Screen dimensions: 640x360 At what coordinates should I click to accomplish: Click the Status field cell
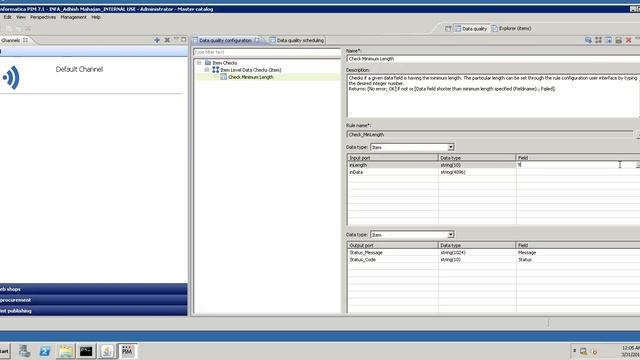click(578, 260)
